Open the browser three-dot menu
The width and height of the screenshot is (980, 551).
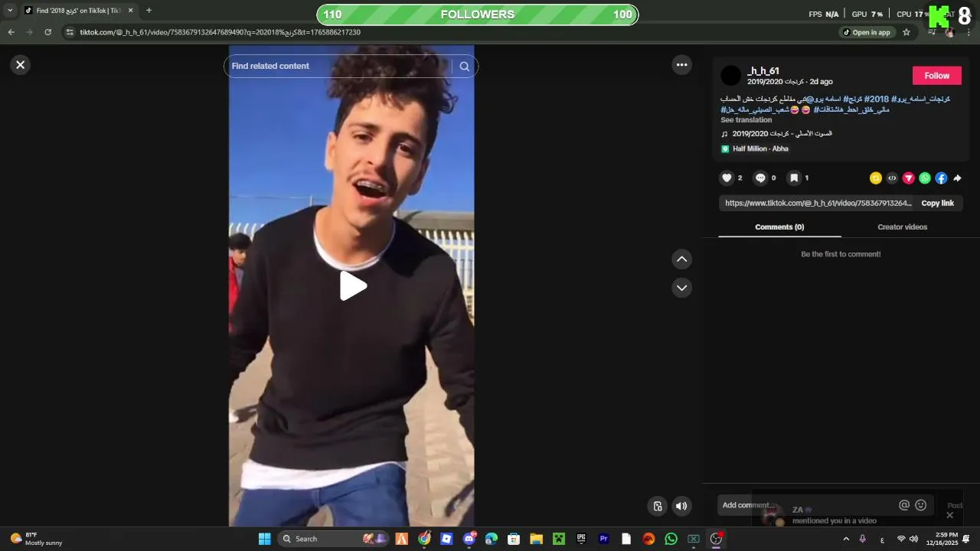coord(969,32)
